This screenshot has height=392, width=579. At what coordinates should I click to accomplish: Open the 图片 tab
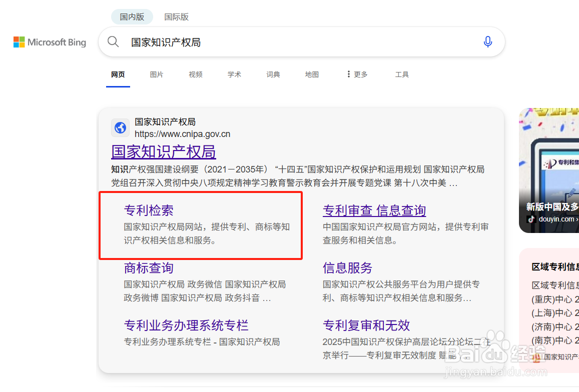[x=157, y=74]
